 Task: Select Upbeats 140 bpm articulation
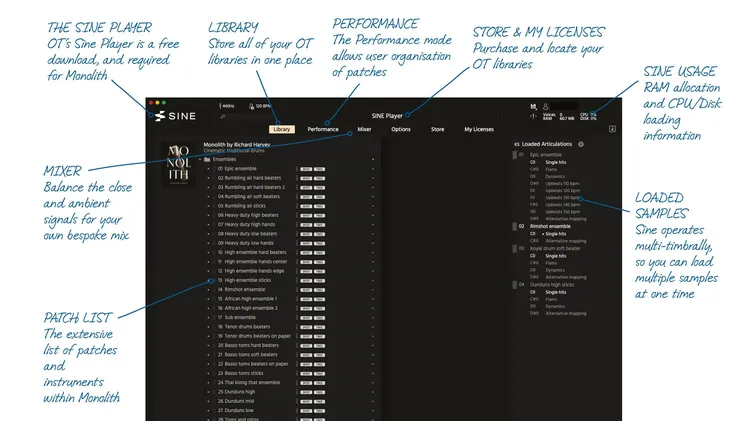[x=562, y=205]
